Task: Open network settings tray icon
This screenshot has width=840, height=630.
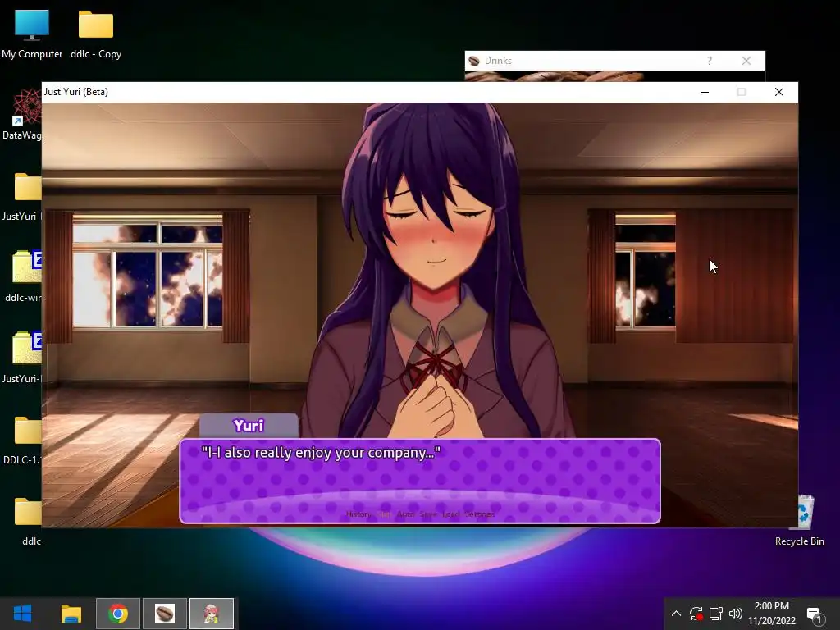Action: point(715,614)
